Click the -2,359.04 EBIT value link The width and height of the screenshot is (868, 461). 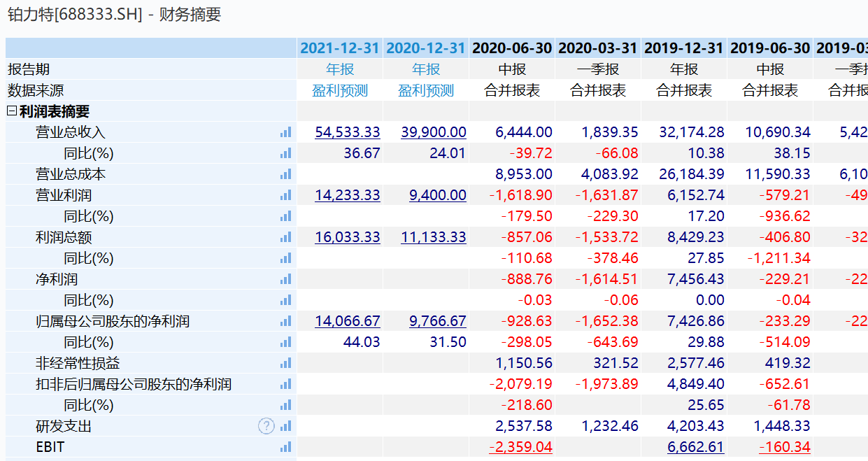tap(521, 447)
